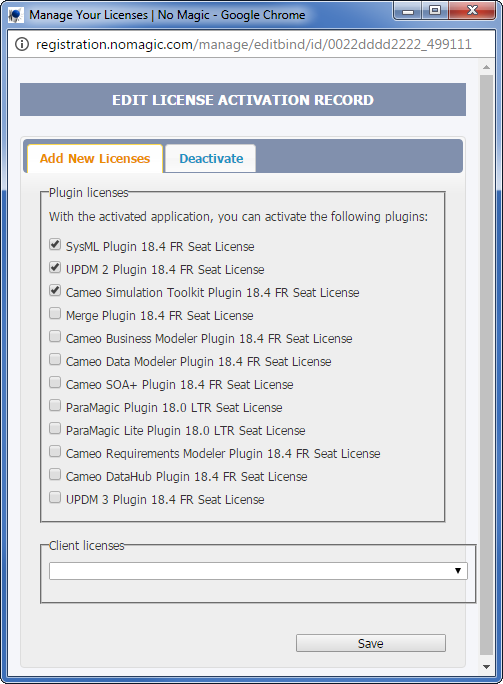
Task: Click the No Magic app icon in title bar
Action: point(16,15)
